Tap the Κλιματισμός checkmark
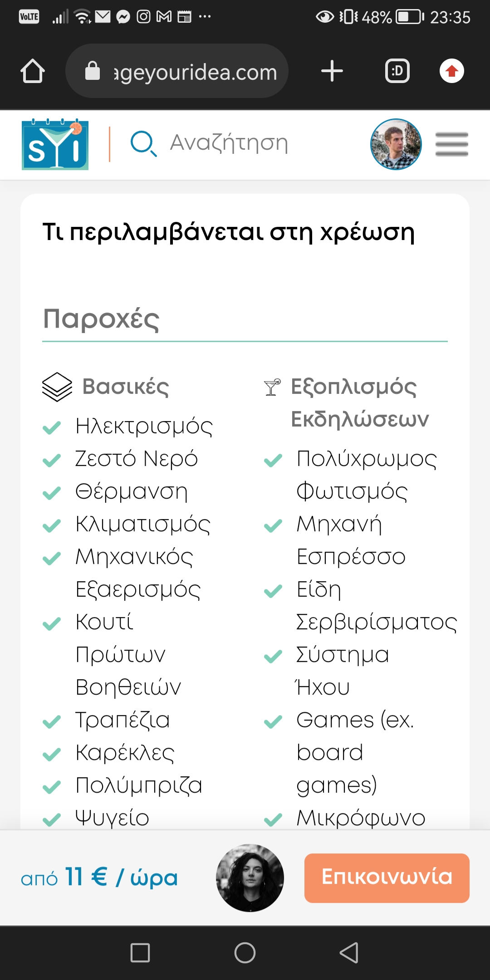The width and height of the screenshot is (490, 980). tap(52, 525)
